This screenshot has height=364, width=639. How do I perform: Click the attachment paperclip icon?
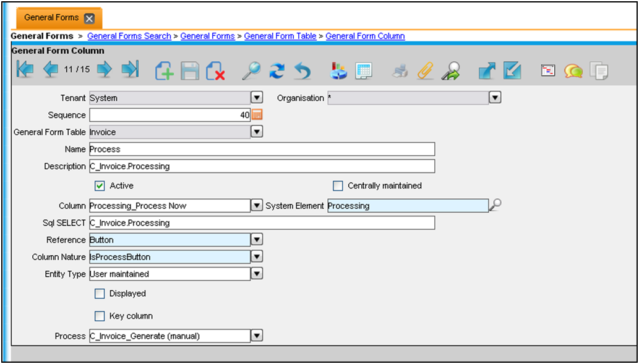(425, 70)
